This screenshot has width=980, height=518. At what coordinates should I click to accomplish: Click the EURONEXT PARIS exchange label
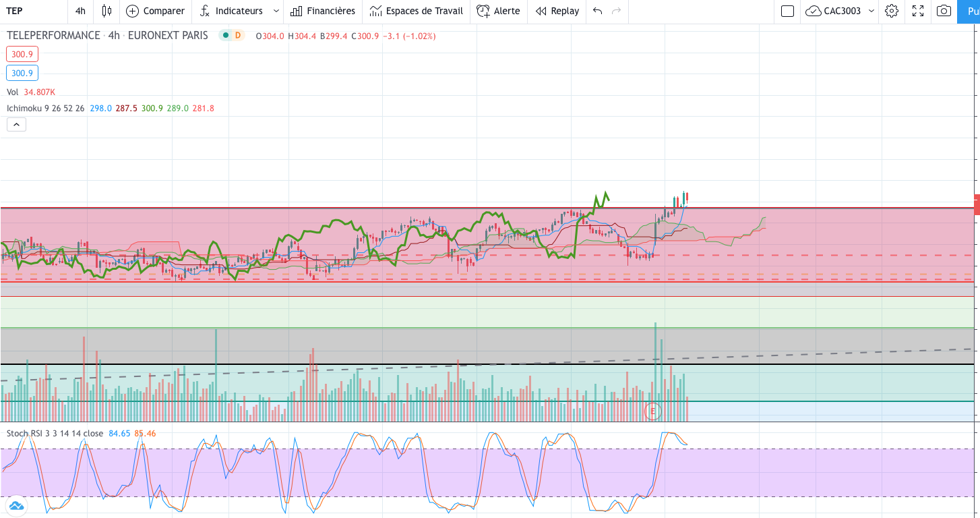coord(167,36)
